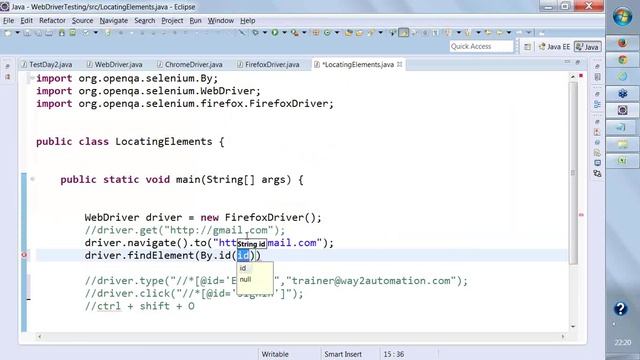This screenshot has width=640, height=360.
Task: Click the New Java Package icon
Action: [x=316, y=33]
